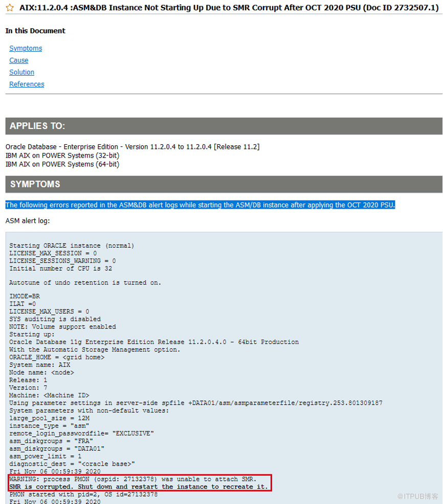Screen dimensions: 443x504
Task: Click 'Starting ORACLE instance (normal)' log line
Action: (x=72, y=246)
